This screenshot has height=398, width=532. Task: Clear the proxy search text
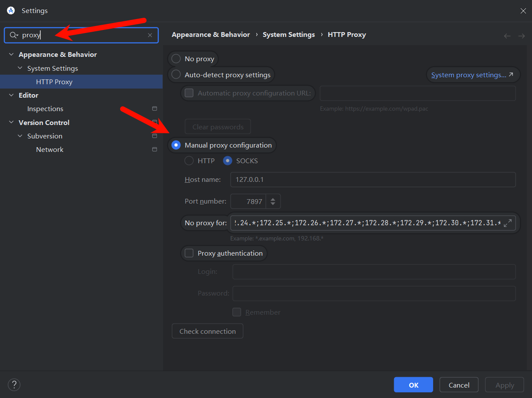pos(150,35)
